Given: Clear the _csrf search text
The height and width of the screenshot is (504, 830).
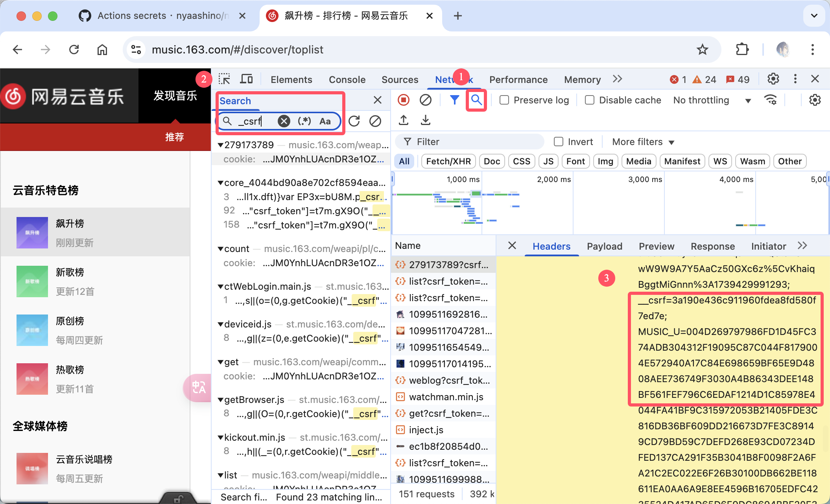Looking at the screenshot, I should 284,121.
